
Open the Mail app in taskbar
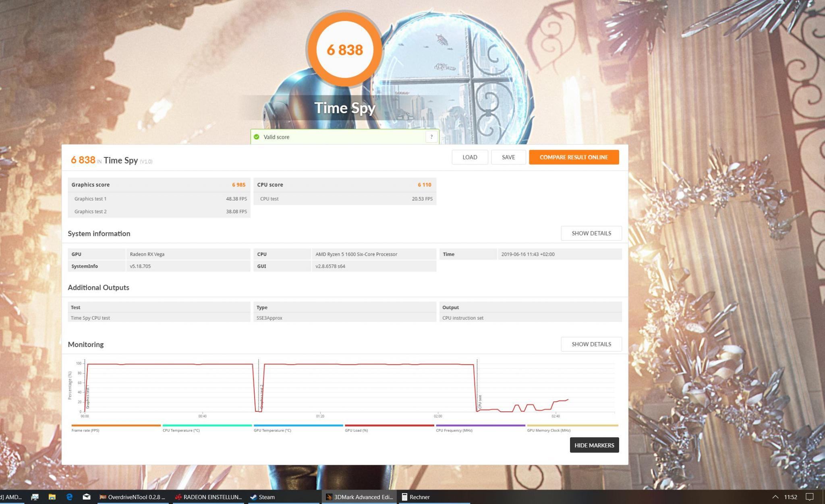(x=87, y=497)
